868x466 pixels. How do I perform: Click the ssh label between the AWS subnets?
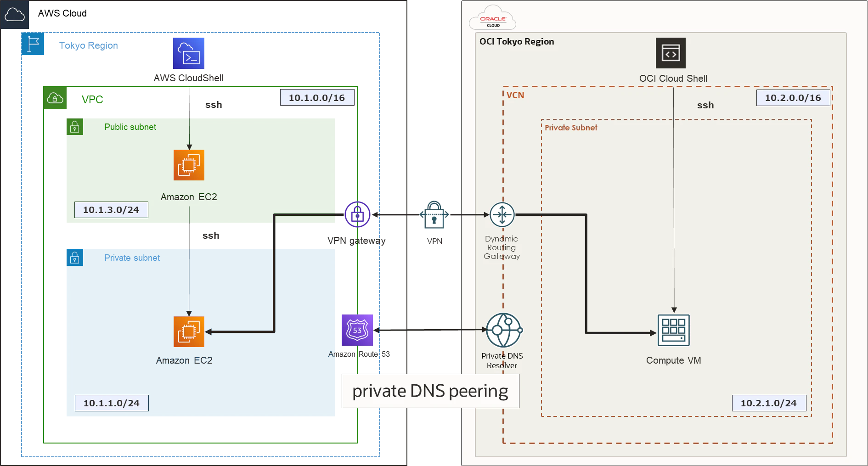coord(211,236)
